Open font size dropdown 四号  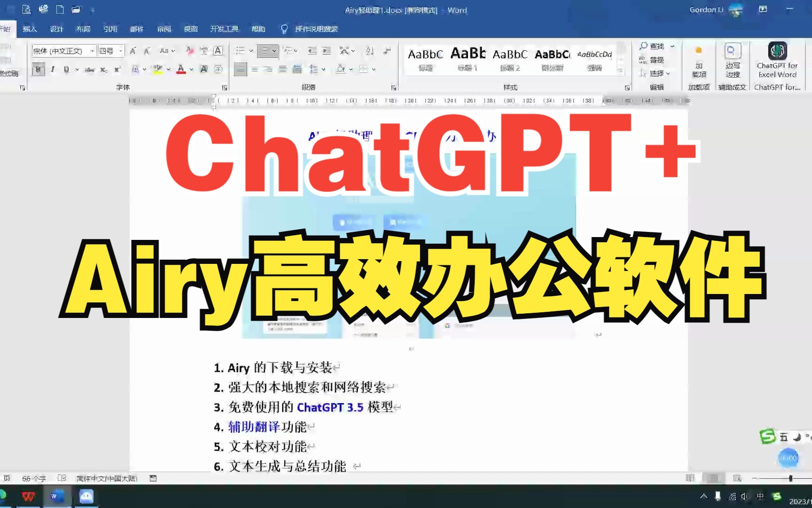(121, 51)
